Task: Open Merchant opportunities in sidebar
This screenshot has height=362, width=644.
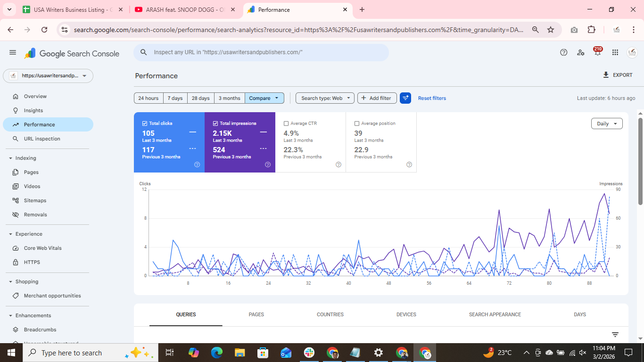Action: (48, 296)
